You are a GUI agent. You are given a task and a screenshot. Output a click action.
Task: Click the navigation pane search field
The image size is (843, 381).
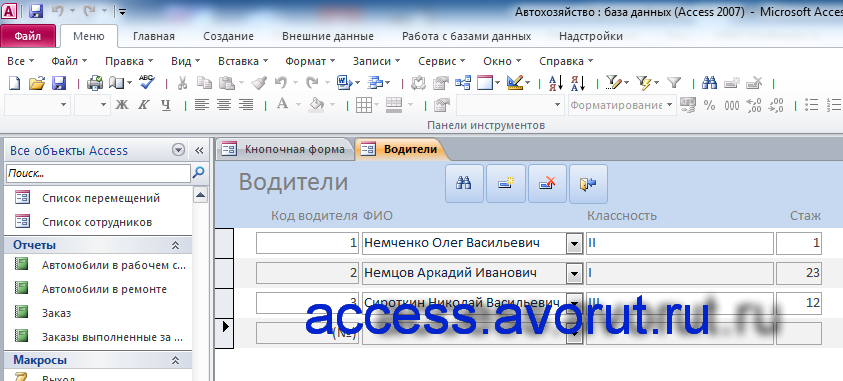tap(98, 173)
